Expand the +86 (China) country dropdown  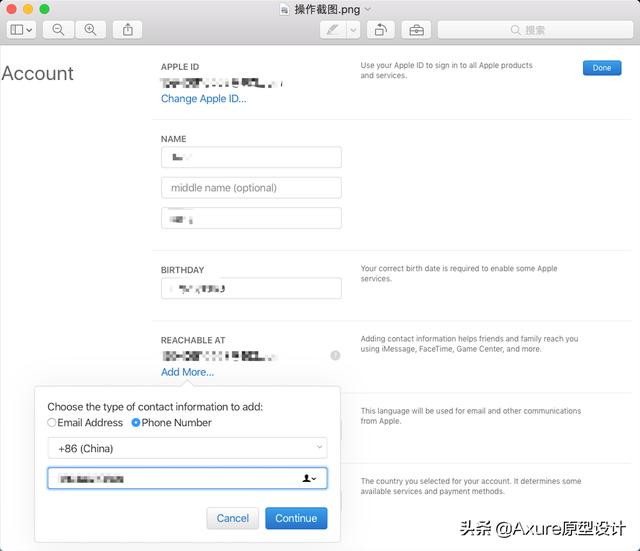point(187,448)
